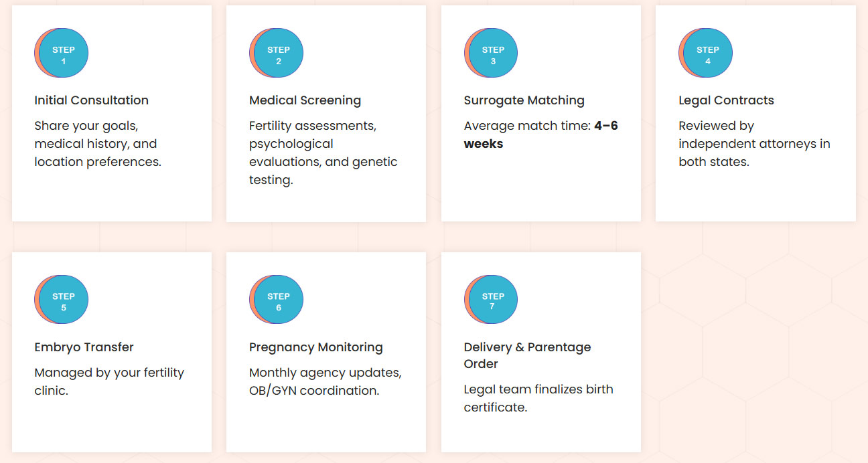Click the Step 6 circle badge
This screenshot has height=463, width=868.
[277, 300]
